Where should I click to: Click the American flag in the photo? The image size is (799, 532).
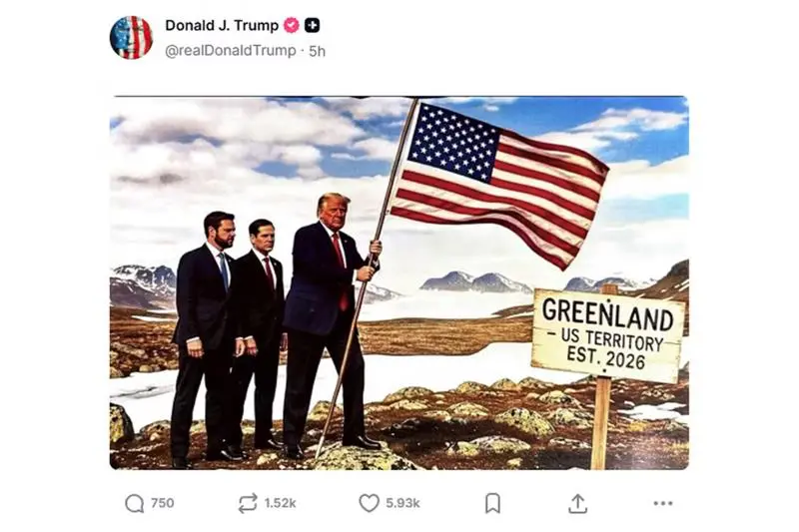(499, 184)
